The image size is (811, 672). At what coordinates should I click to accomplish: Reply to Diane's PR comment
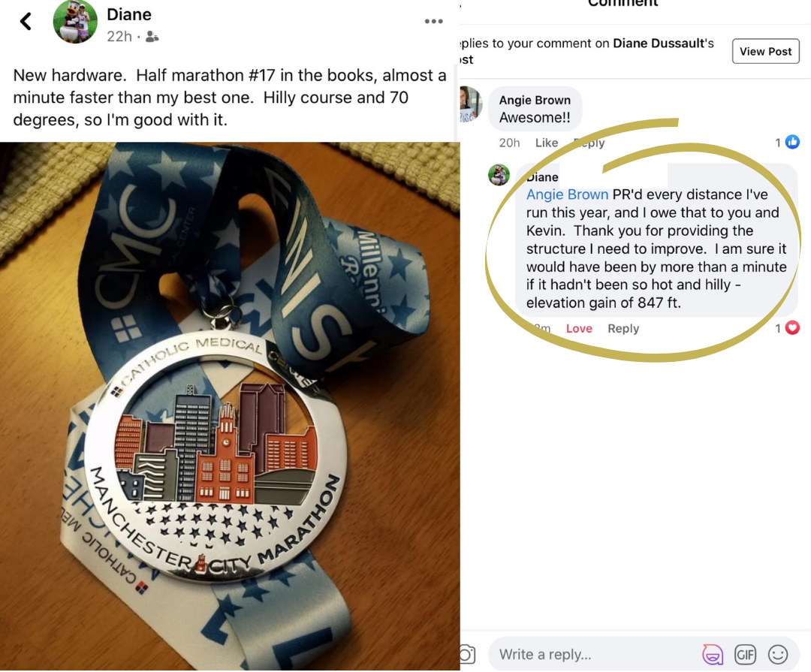(623, 329)
